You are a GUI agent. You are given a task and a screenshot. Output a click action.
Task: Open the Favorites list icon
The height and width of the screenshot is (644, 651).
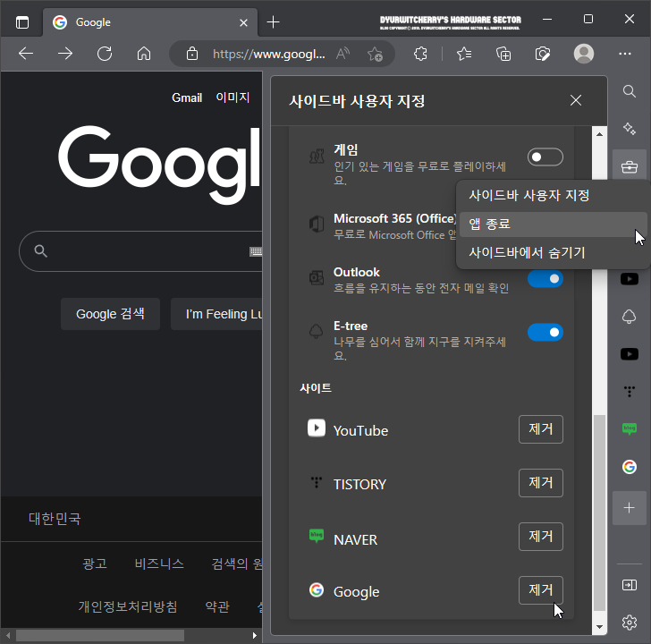point(464,54)
